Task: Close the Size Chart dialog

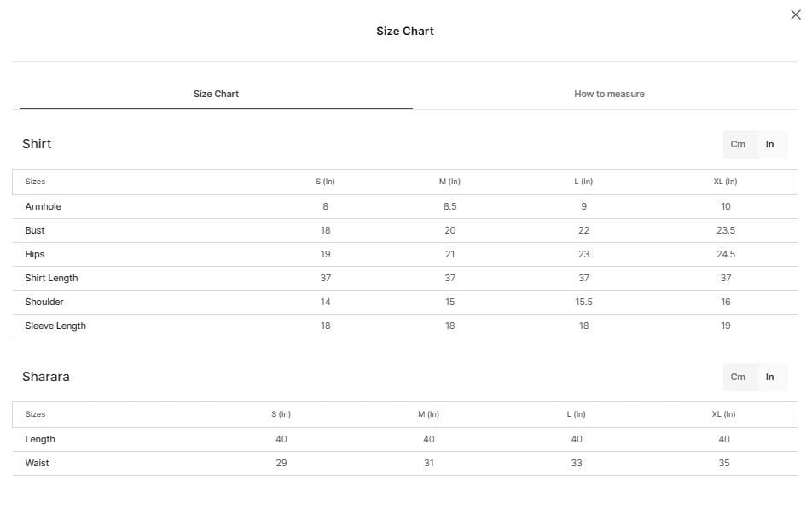Action: [796, 14]
